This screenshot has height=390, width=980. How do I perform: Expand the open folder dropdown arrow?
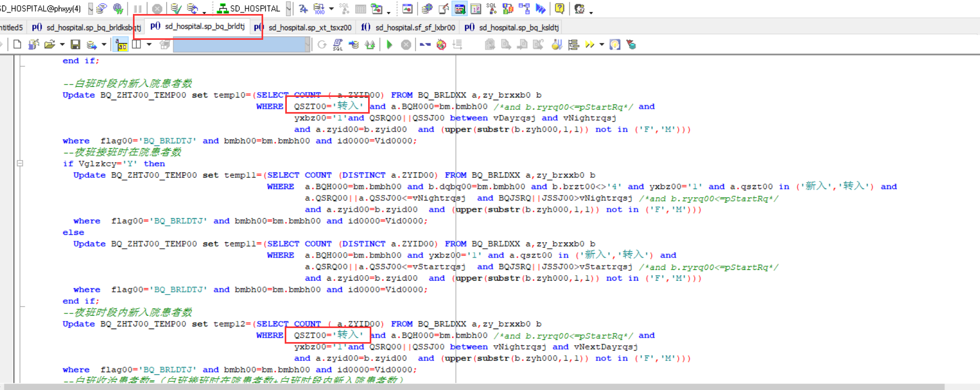(x=62, y=45)
